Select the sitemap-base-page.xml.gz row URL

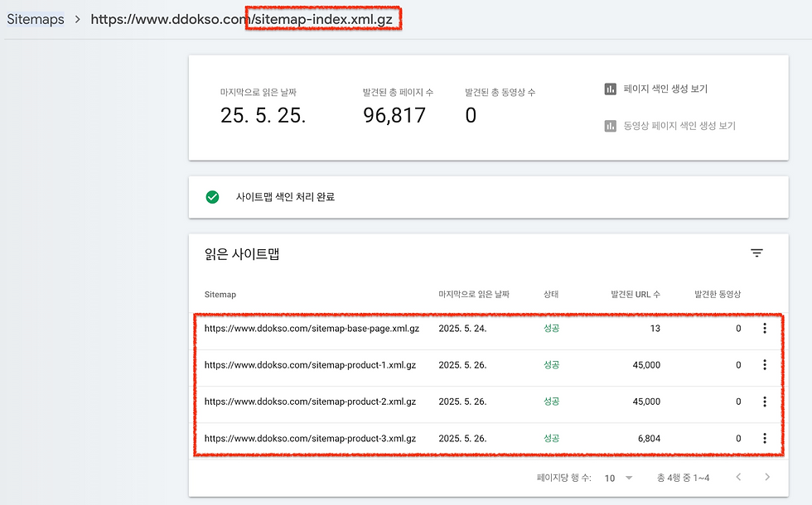(312, 329)
